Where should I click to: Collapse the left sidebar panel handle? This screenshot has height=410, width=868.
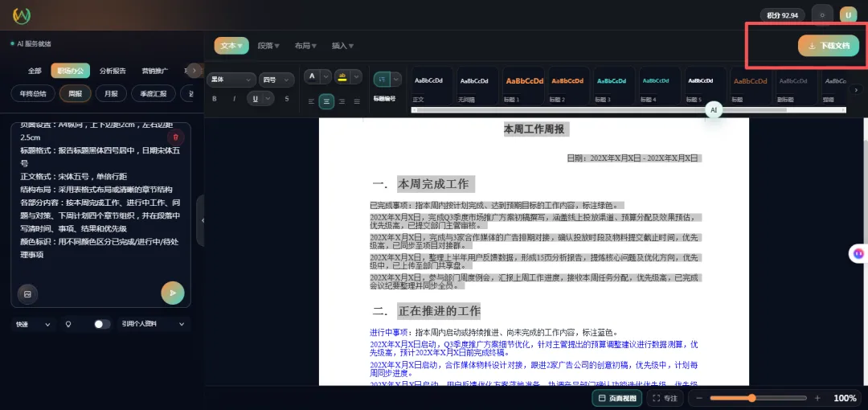[x=202, y=220]
